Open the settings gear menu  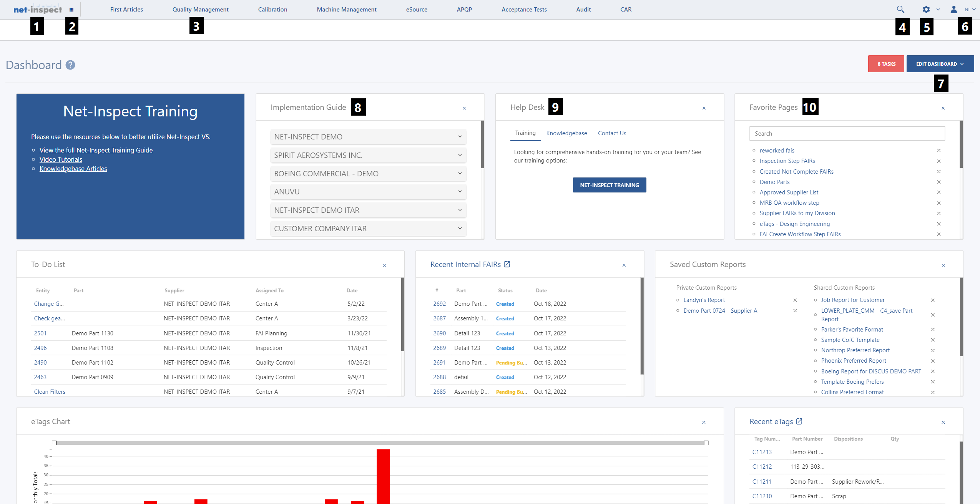[x=927, y=9]
